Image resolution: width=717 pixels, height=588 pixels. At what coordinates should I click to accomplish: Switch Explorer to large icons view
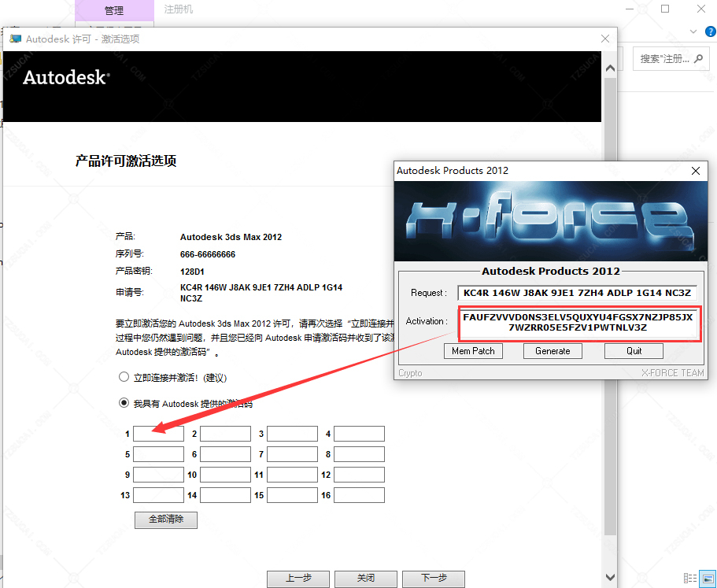[708, 578]
